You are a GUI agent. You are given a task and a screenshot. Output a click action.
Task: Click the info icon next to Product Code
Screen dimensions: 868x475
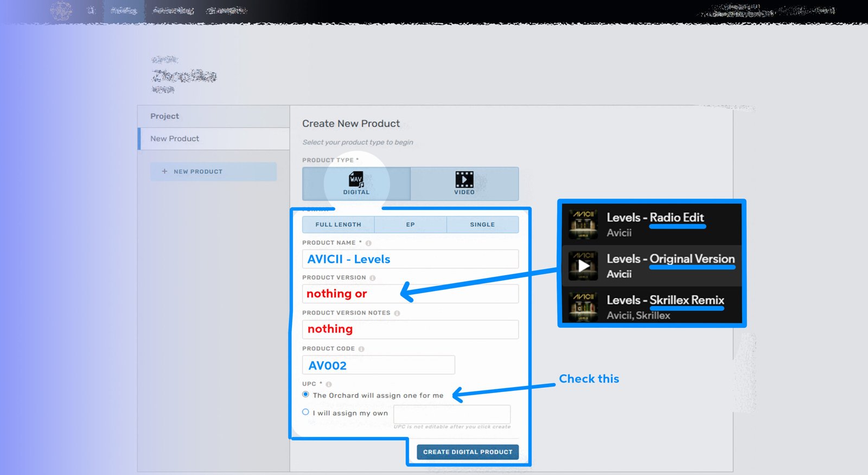click(361, 349)
